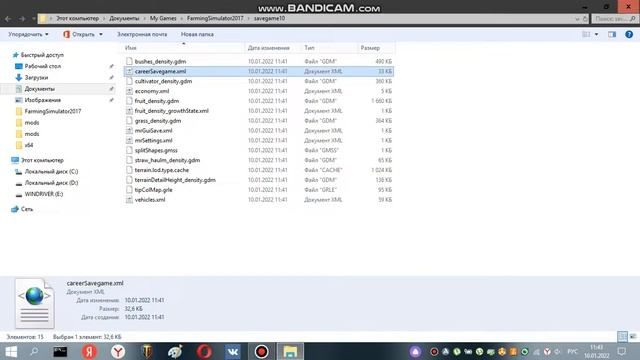Image resolution: width=640 pixels, height=360 pixels.
Task: Select the grass_density.gdm file
Action: pos(158,121)
